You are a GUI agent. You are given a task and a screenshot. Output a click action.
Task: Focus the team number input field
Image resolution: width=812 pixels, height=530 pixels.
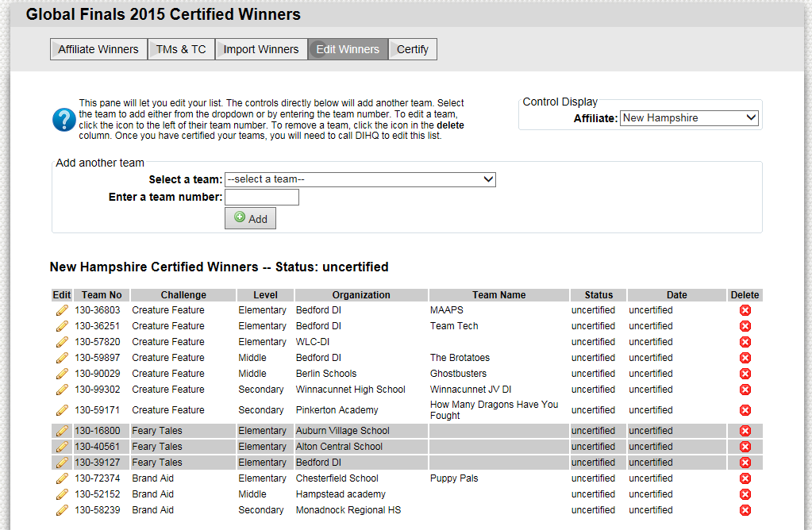pos(261,198)
